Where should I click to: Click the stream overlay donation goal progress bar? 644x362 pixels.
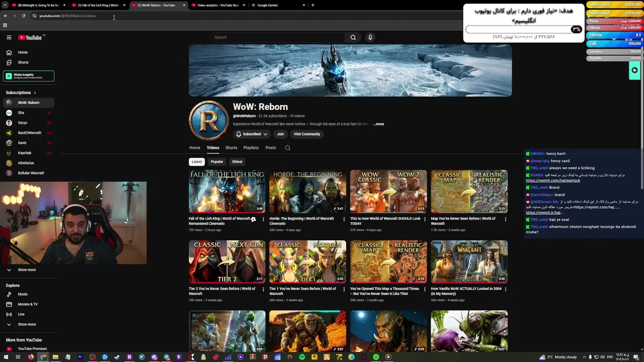click(x=523, y=29)
